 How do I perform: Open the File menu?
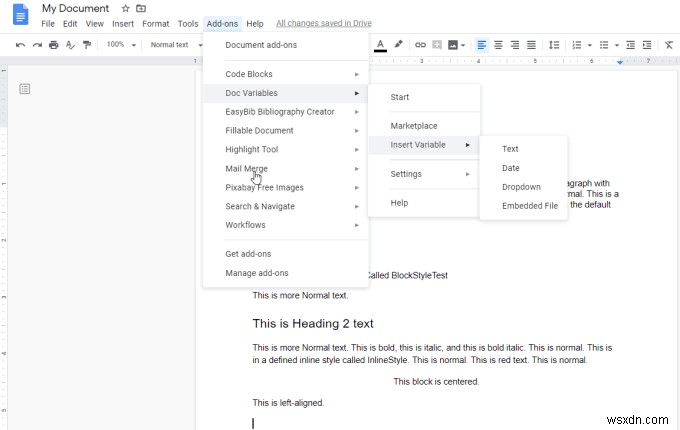(x=48, y=23)
